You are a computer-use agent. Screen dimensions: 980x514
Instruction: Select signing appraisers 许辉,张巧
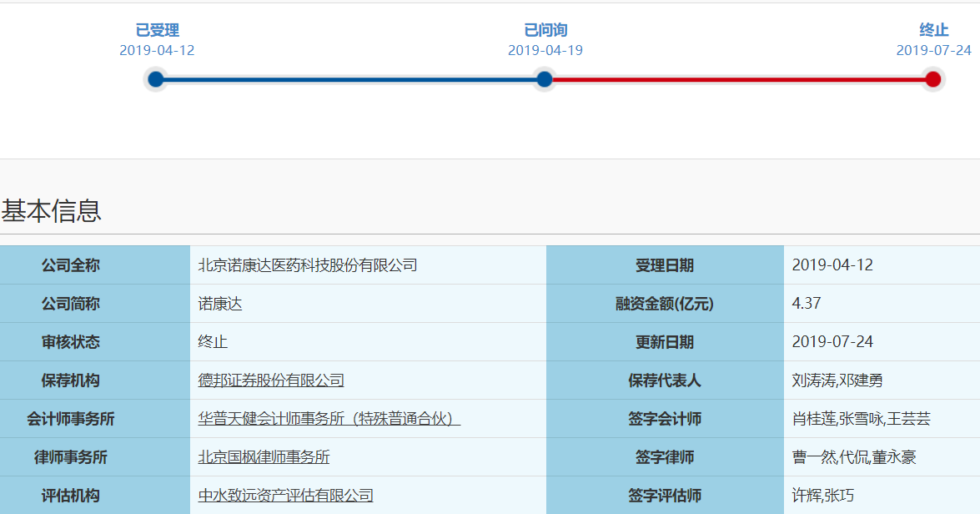[822, 496]
